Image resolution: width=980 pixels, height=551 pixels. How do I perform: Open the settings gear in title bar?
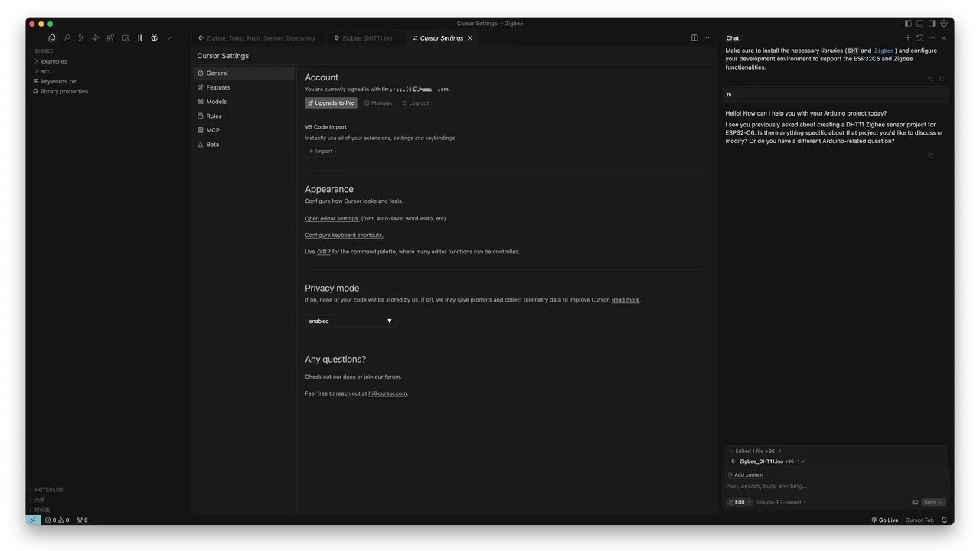click(944, 24)
